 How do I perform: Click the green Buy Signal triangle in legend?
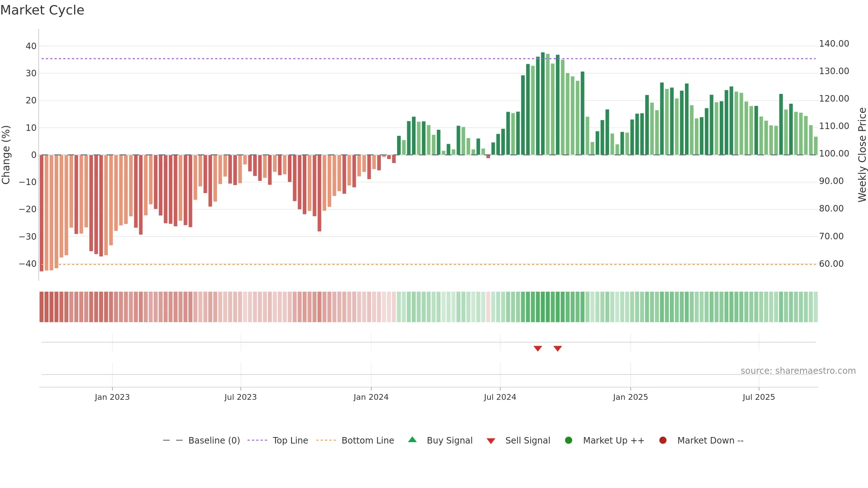412,440
